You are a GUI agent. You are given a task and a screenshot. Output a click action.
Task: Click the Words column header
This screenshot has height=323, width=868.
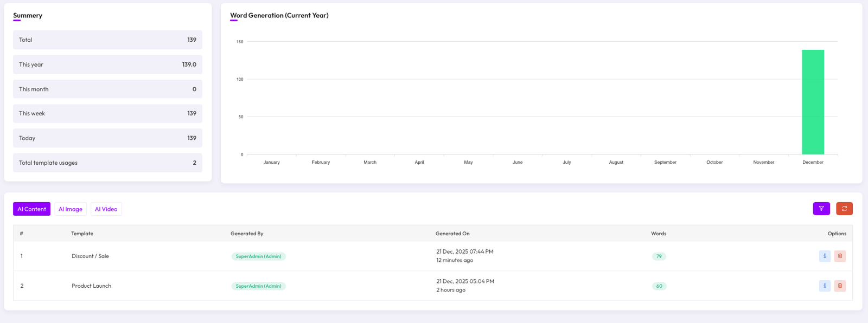(x=658, y=234)
